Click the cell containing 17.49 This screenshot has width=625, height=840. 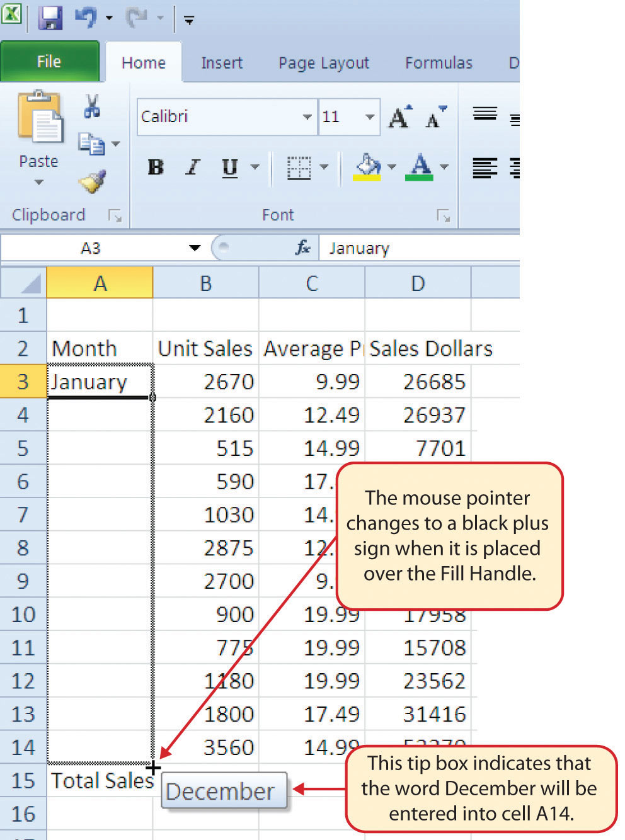click(x=312, y=713)
